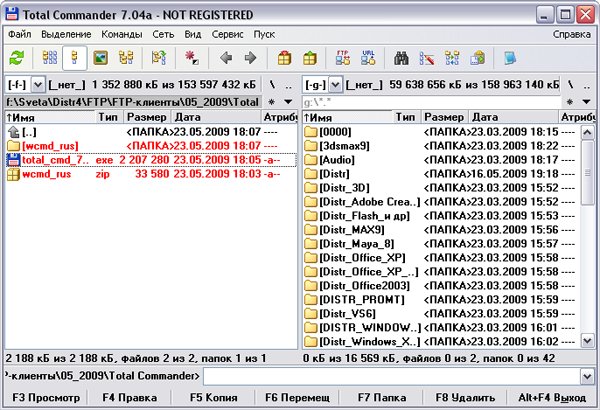
Task: Open the left drive [-f-] dropdown
Action: coord(38,86)
